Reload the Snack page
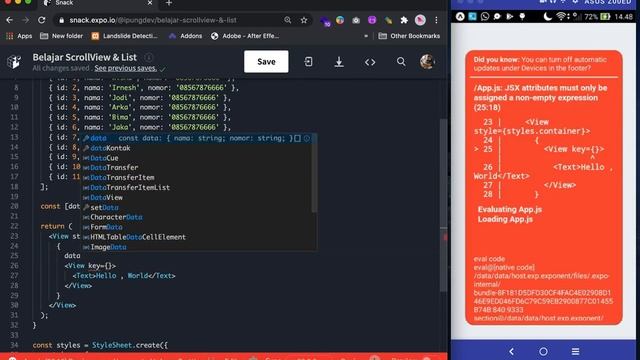This screenshot has width=640, height=360. (x=42, y=20)
